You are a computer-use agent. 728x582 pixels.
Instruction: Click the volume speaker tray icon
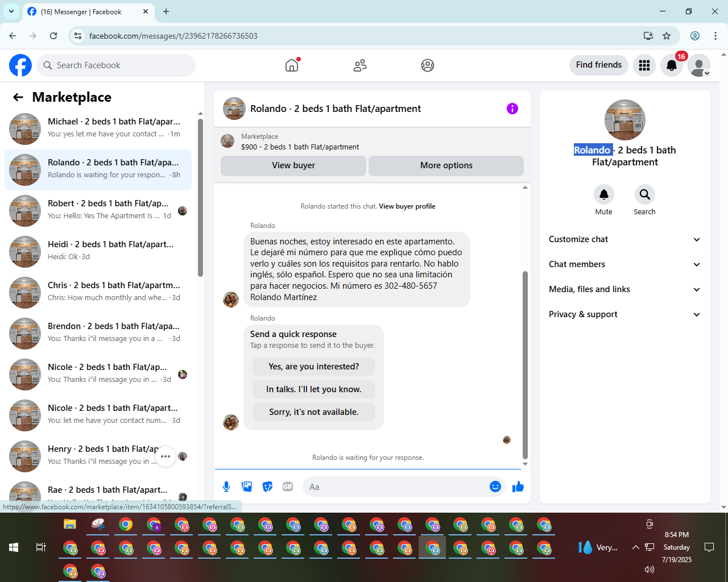pyautogui.click(x=649, y=569)
